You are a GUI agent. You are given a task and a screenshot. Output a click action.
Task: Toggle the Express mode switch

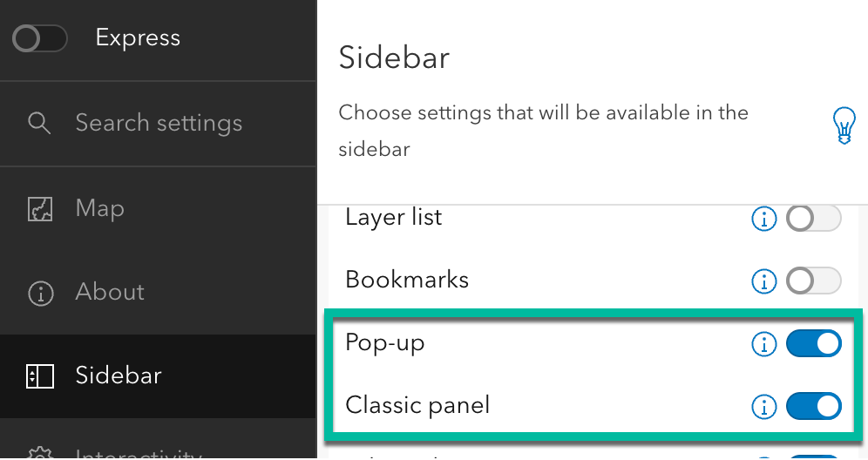pyautogui.click(x=40, y=39)
